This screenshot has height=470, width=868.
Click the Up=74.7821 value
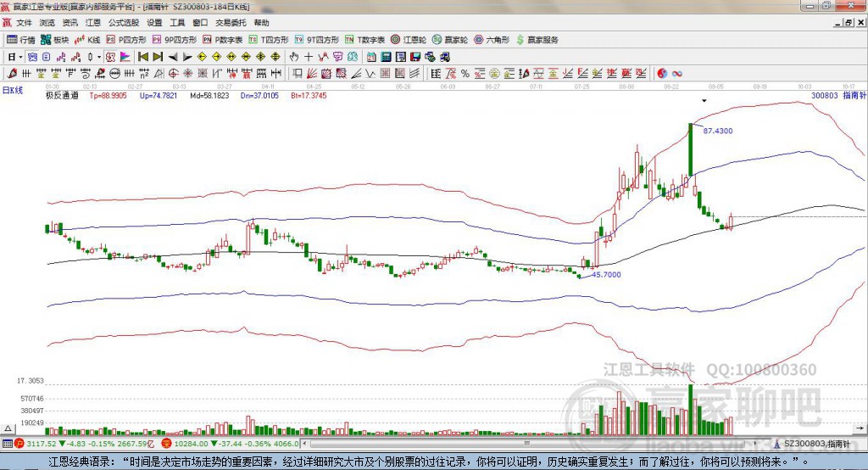tap(159, 95)
